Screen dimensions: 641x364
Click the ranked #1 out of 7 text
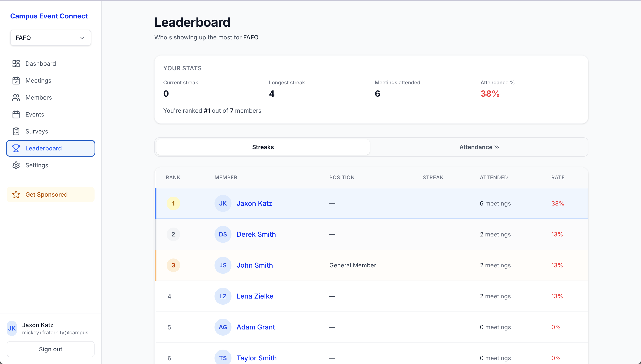coord(212,111)
